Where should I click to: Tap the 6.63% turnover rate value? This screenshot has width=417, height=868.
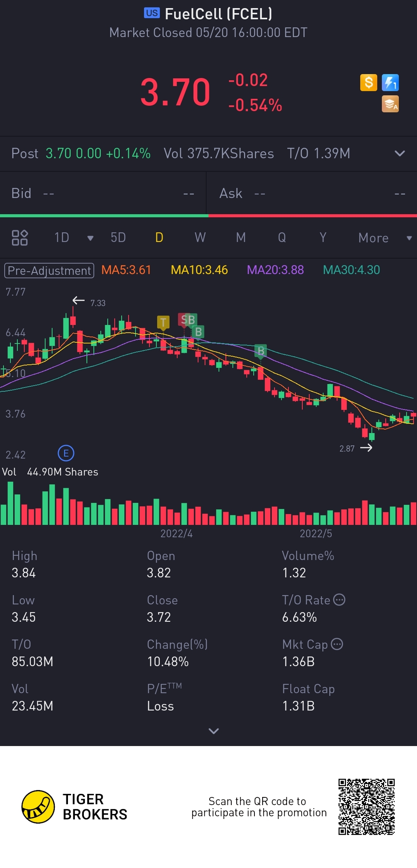point(299,617)
